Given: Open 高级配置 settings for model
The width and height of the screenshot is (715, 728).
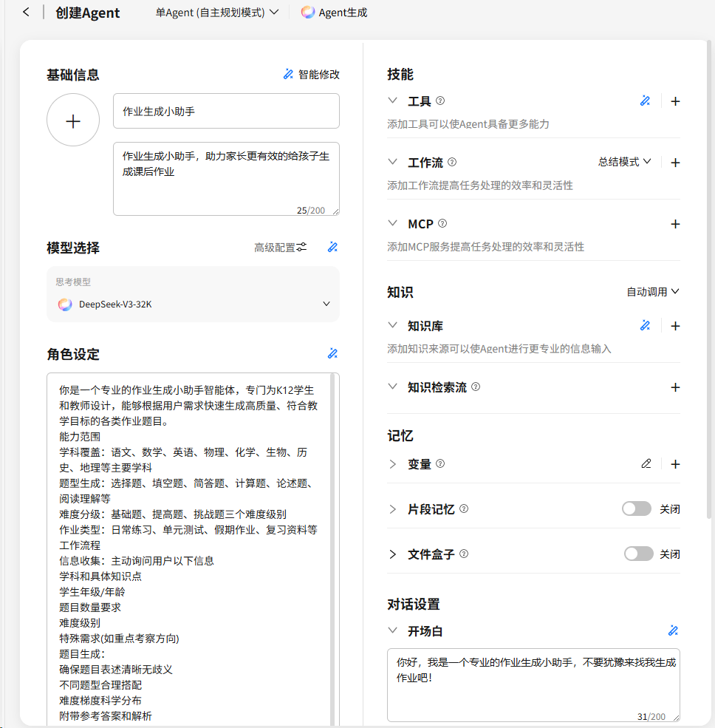Looking at the screenshot, I should 280,248.
